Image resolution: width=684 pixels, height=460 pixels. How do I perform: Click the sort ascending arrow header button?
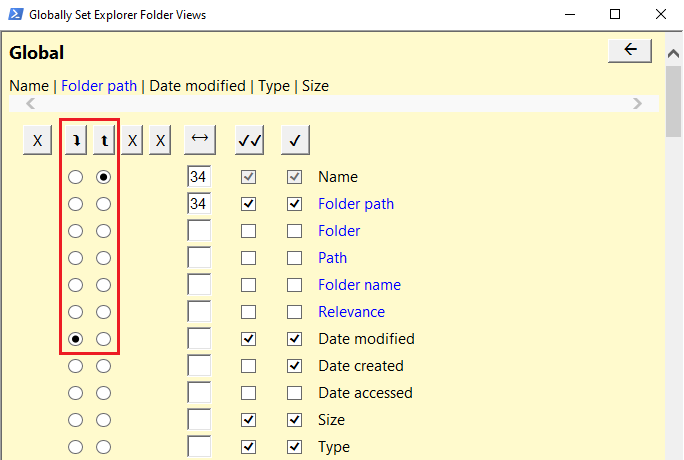(76, 140)
